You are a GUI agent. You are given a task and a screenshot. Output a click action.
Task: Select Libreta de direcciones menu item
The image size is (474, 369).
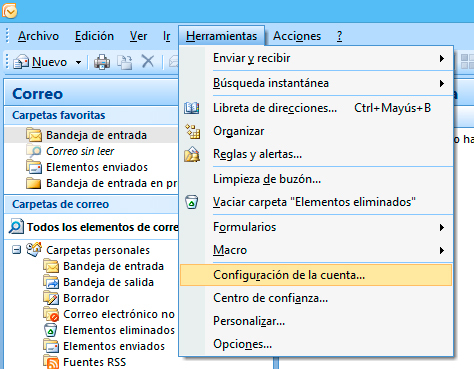point(316,108)
